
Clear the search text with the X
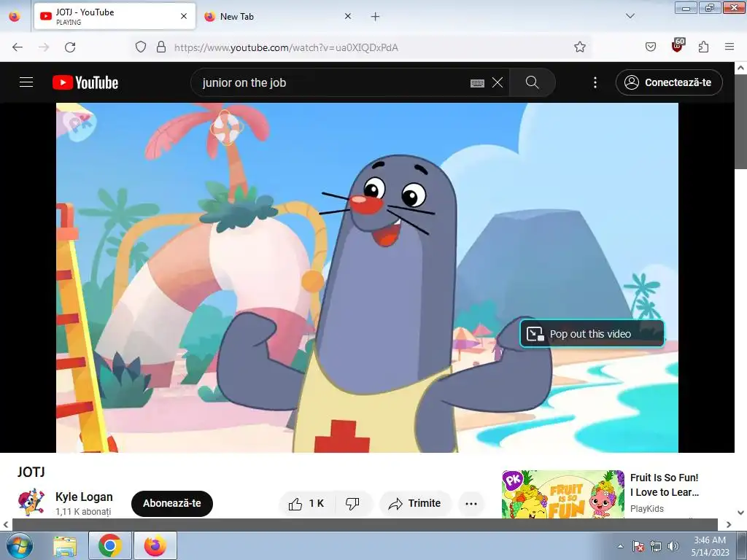(x=498, y=82)
